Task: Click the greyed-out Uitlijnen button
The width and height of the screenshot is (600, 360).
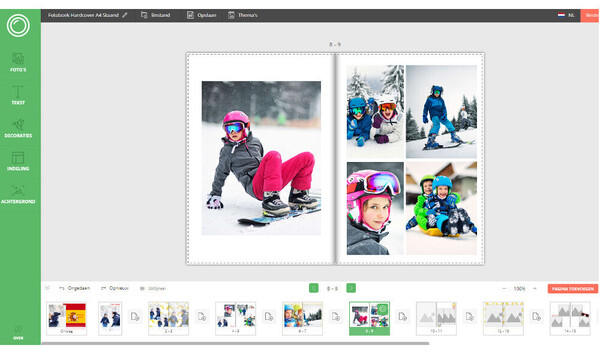Action: 153,288
